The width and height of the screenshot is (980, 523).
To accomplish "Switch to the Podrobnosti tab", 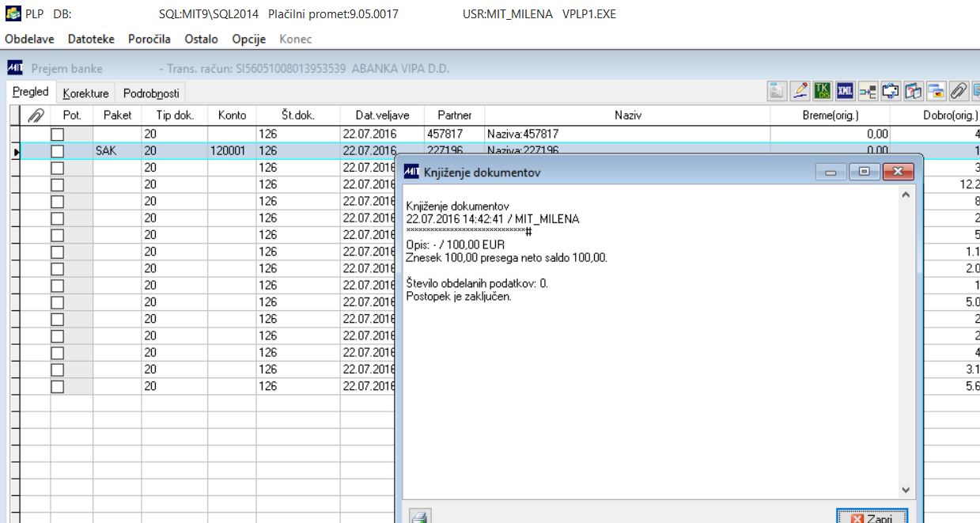I will coord(151,93).
